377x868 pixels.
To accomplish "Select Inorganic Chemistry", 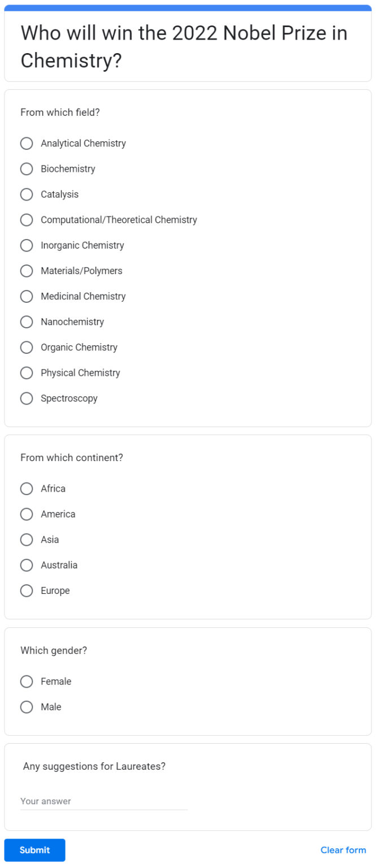I will (27, 245).
